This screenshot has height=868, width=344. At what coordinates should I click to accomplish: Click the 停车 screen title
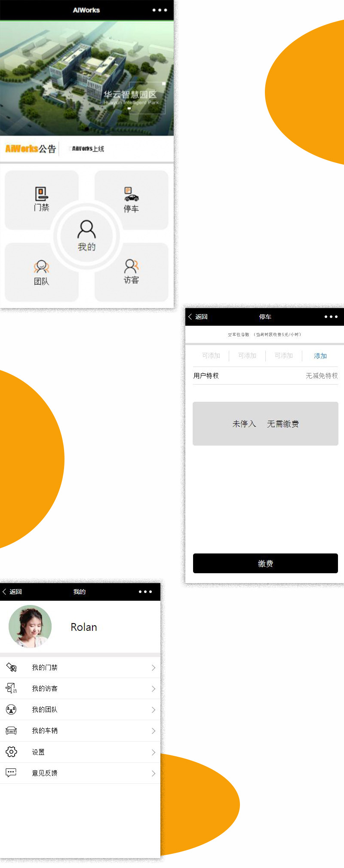click(x=265, y=317)
